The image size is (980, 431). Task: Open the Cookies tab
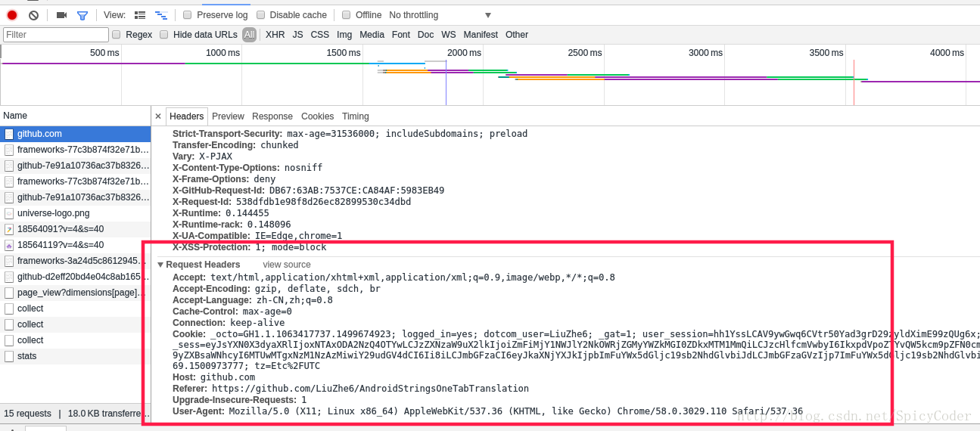pos(317,116)
